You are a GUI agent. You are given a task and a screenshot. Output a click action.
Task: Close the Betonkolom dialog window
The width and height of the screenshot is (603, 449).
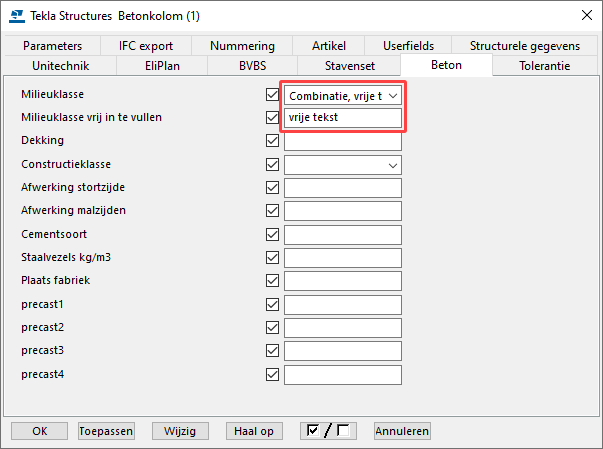[586, 15]
